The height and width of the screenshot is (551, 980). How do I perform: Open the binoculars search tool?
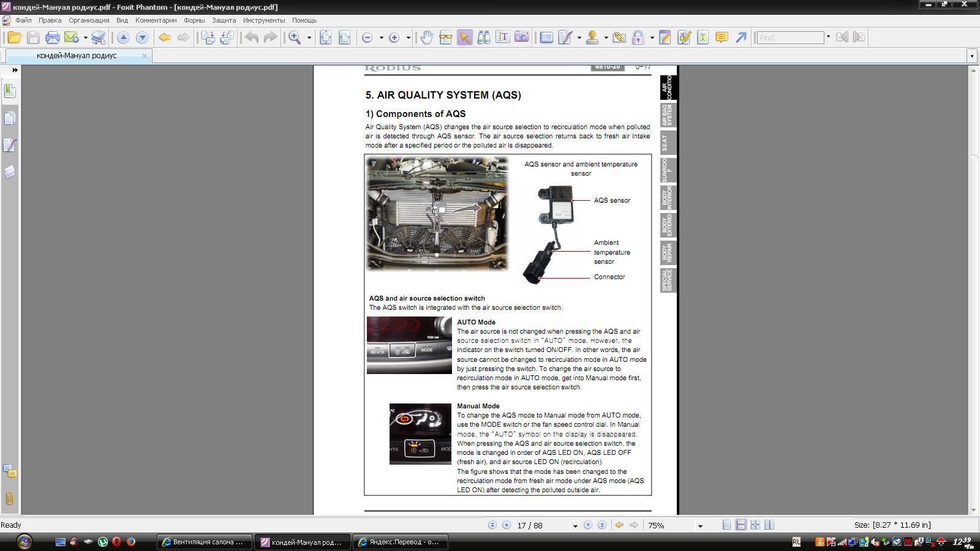483,37
